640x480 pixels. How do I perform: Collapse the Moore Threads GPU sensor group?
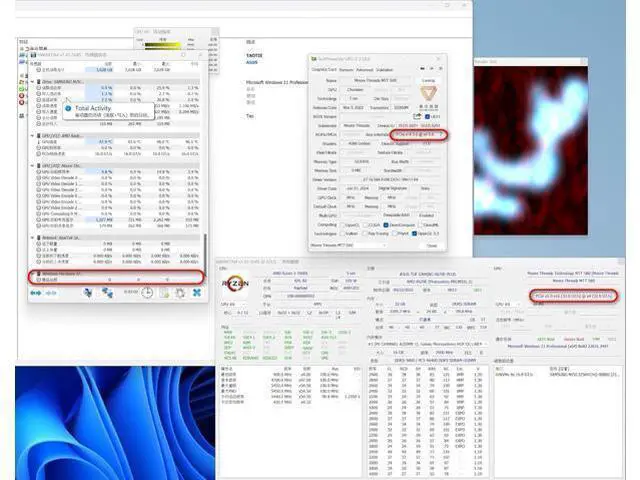click(x=32, y=166)
